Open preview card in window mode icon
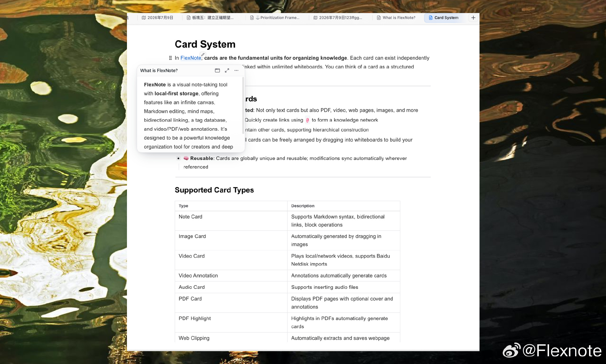Image resolution: width=606 pixels, height=364 pixels. [x=217, y=70]
